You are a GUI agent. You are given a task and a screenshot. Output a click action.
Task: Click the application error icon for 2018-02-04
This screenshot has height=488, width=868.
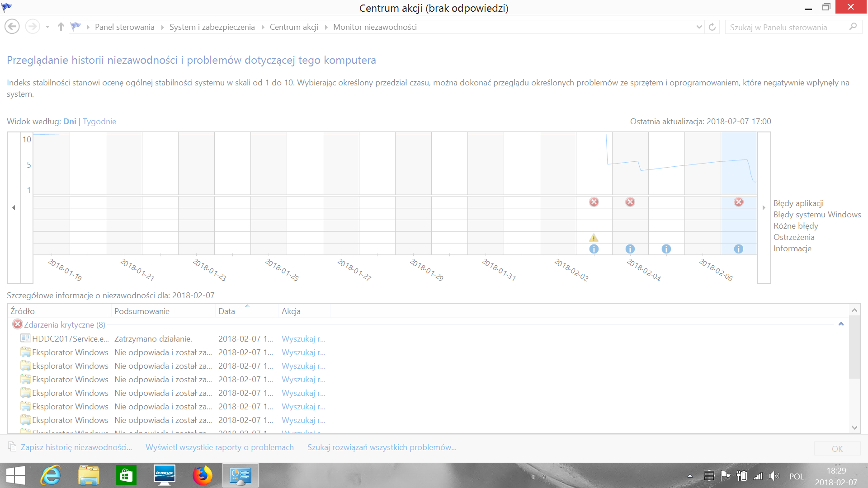pyautogui.click(x=630, y=202)
